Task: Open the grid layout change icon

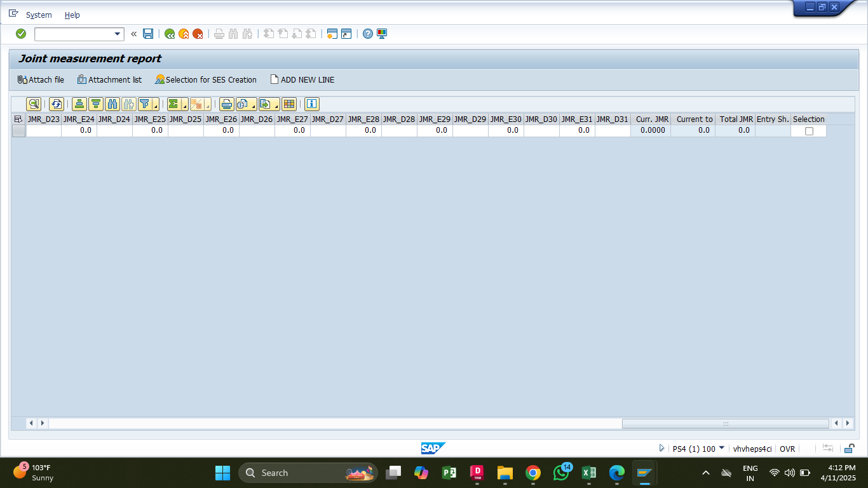Action: tap(289, 104)
